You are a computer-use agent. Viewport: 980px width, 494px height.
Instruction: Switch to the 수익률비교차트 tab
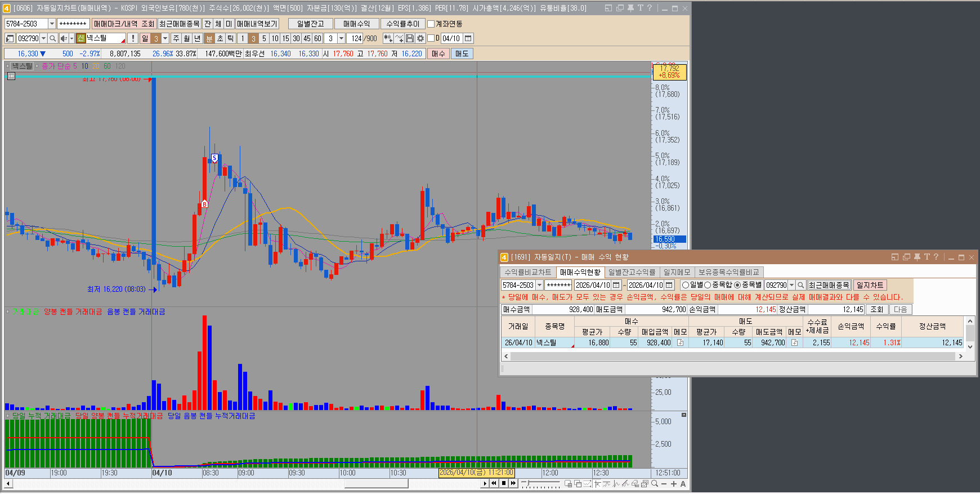pyautogui.click(x=528, y=272)
